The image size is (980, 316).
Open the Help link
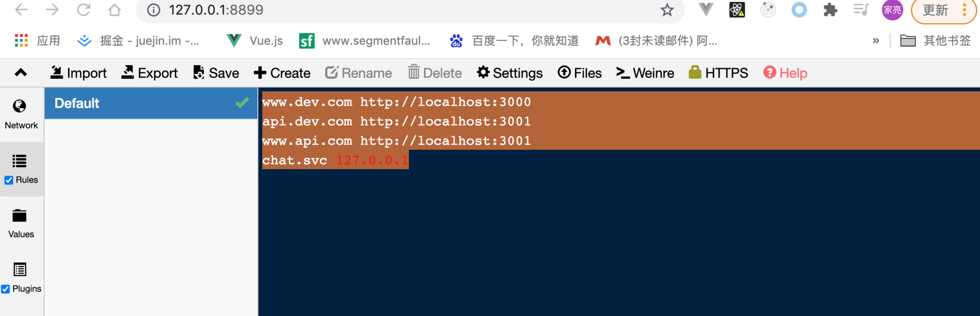tap(785, 73)
